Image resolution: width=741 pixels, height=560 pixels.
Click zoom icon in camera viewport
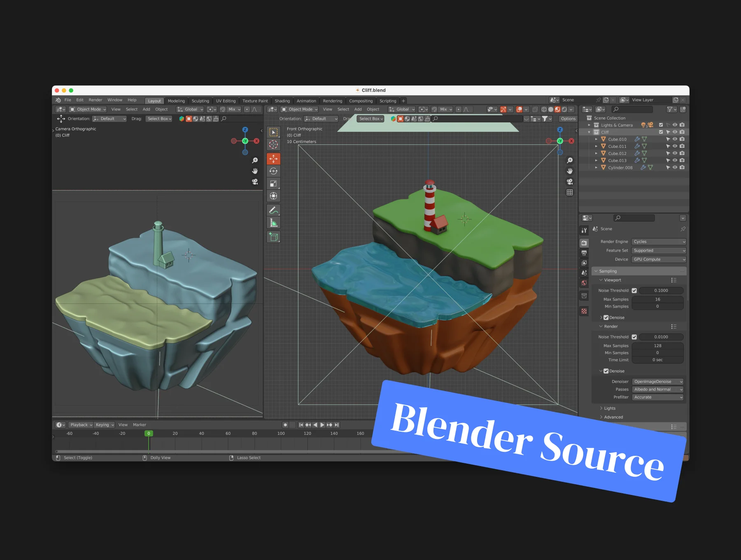(255, 161)
